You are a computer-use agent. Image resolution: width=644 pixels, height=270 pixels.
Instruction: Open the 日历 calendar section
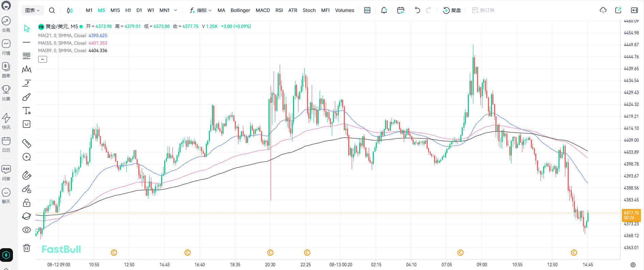tap(6, 144)
